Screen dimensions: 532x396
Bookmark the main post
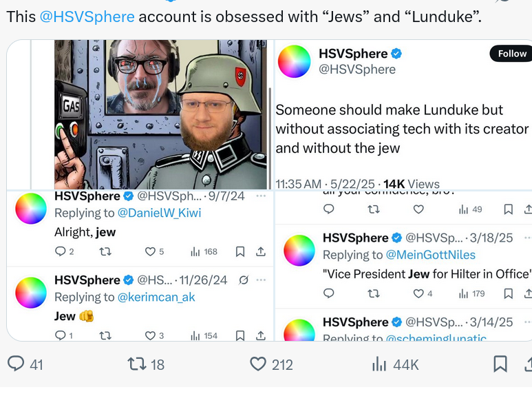[500, 364]
